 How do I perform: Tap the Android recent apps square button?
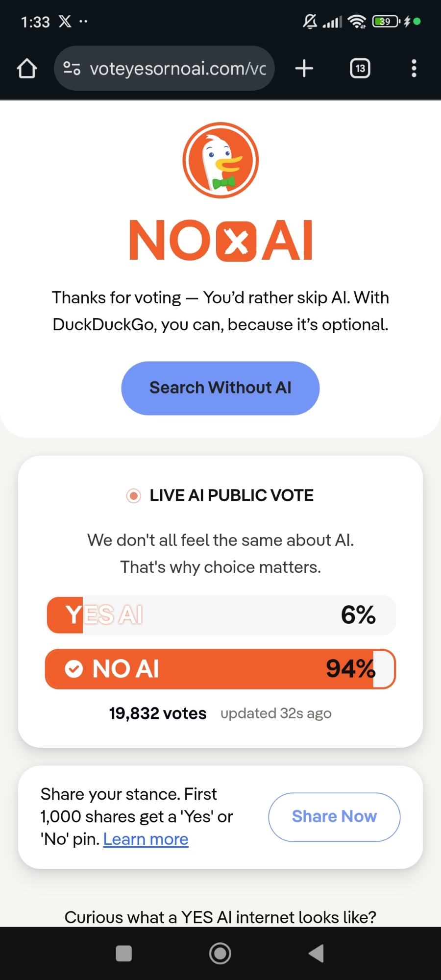[123, 954]
